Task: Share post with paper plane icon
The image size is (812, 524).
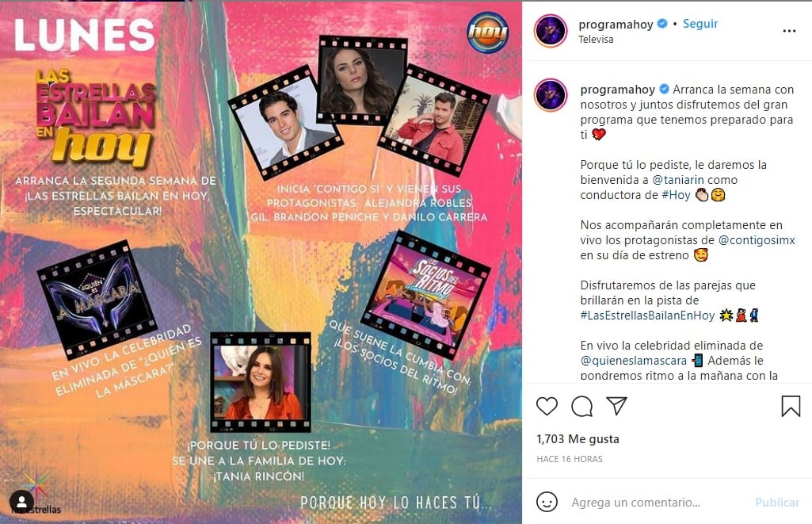Action: coord(617,405)
